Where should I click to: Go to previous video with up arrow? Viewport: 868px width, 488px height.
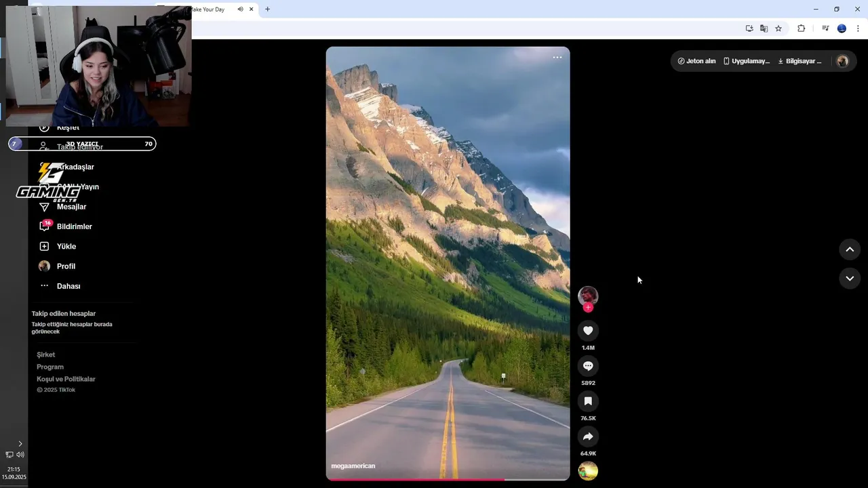pos(850,249)
